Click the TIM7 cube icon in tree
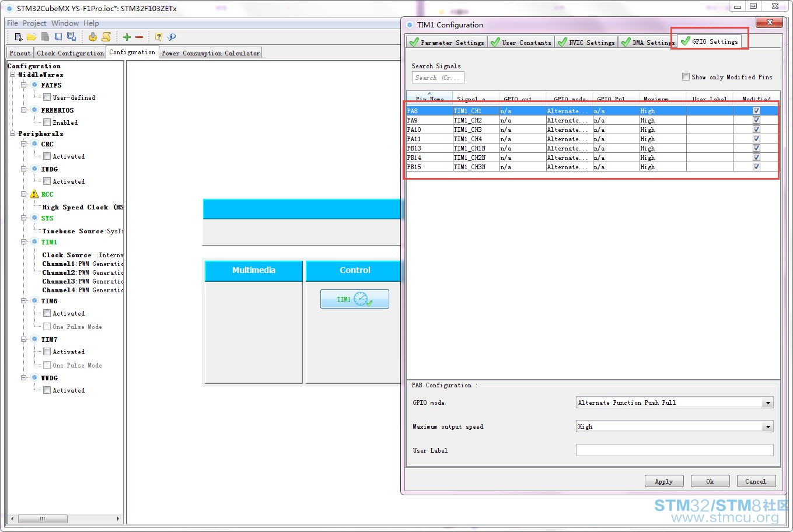This screenshot has width=793, height=532. click(x=34, y=339)
